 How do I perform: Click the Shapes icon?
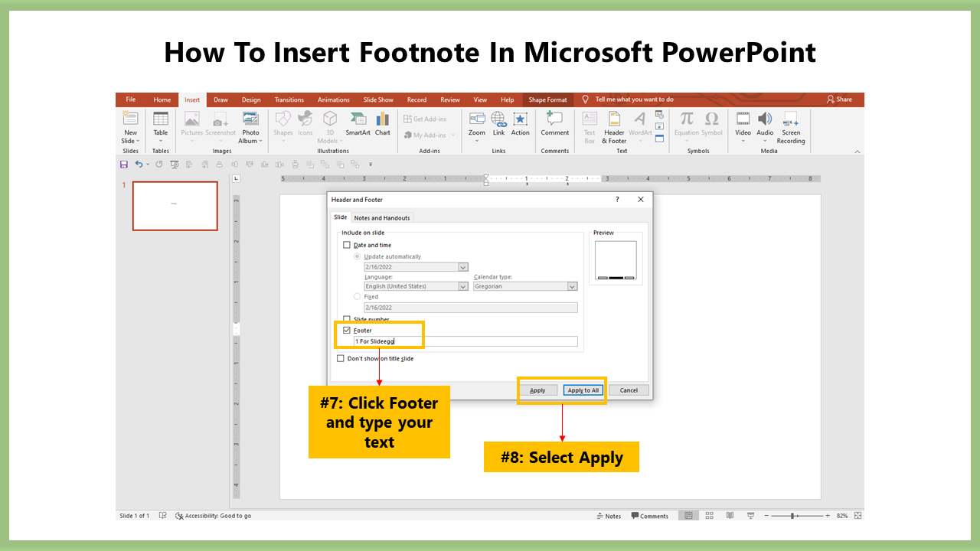pos(283,119)
